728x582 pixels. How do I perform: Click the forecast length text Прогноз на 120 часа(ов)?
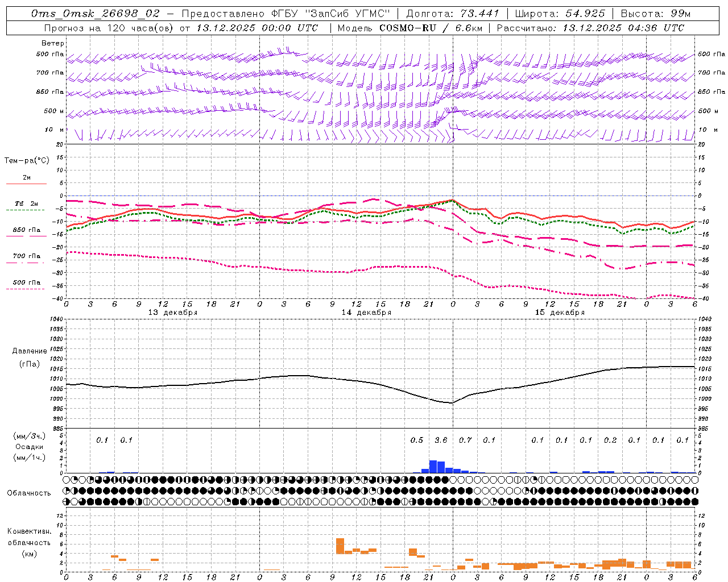(x=109, y=27)
